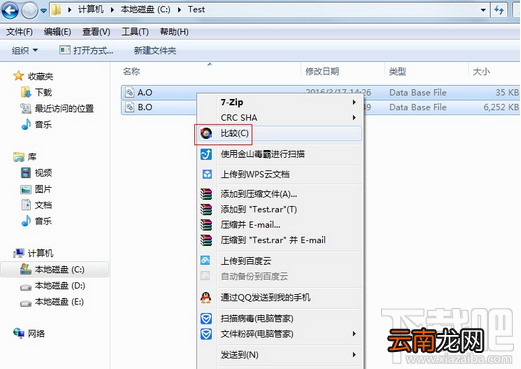Click the Beyond Compare icon beside 比较(C)
The height and width of the screenshot is (369, 521).
tap(206, 133)
